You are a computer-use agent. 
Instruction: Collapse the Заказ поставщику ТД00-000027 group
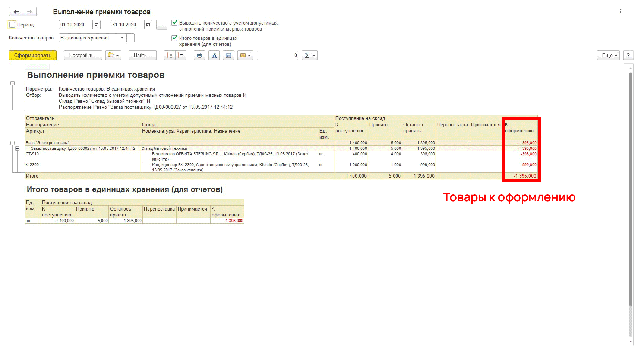[17, 149]
